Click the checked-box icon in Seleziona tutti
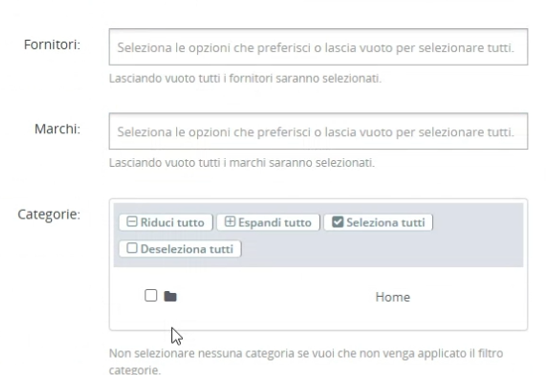 coord(338,222)
